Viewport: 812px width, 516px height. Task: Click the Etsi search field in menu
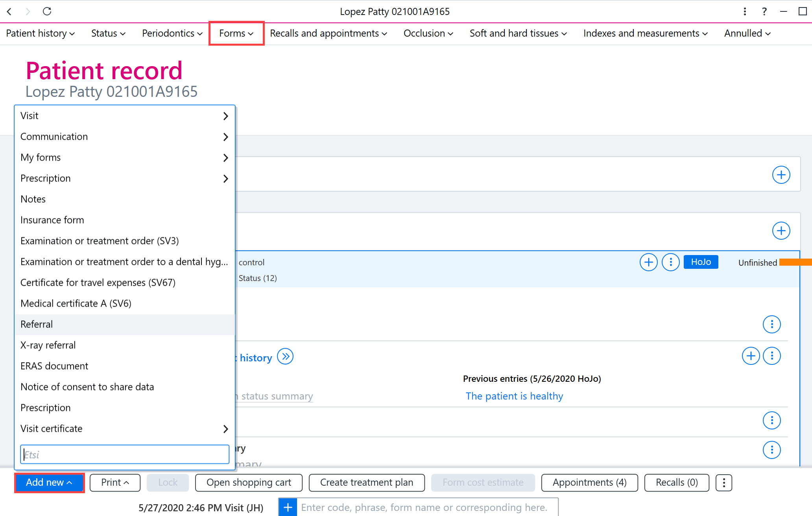125,455
